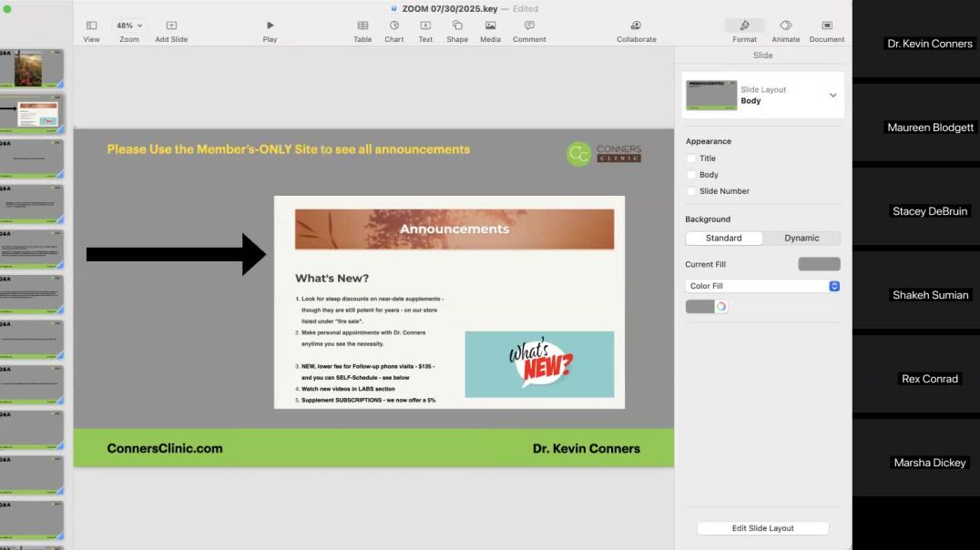Switch background to Dynamic
The width and height of the screenshot is (980, 550).
[801, 239]
